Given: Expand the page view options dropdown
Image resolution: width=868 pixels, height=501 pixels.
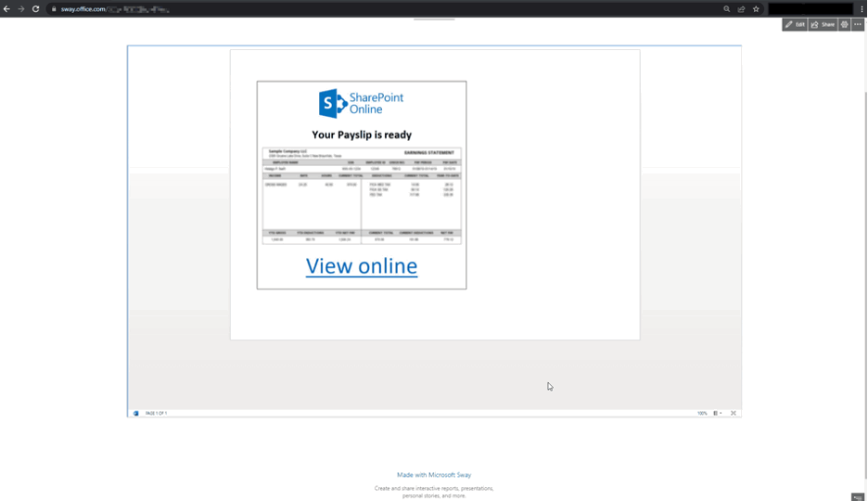Looking at the screenshot, I should pos(718,413).
